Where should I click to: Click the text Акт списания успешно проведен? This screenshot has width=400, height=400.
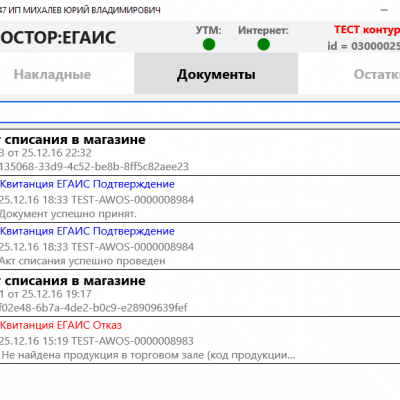pyautogui.click(x=82, y=261)
